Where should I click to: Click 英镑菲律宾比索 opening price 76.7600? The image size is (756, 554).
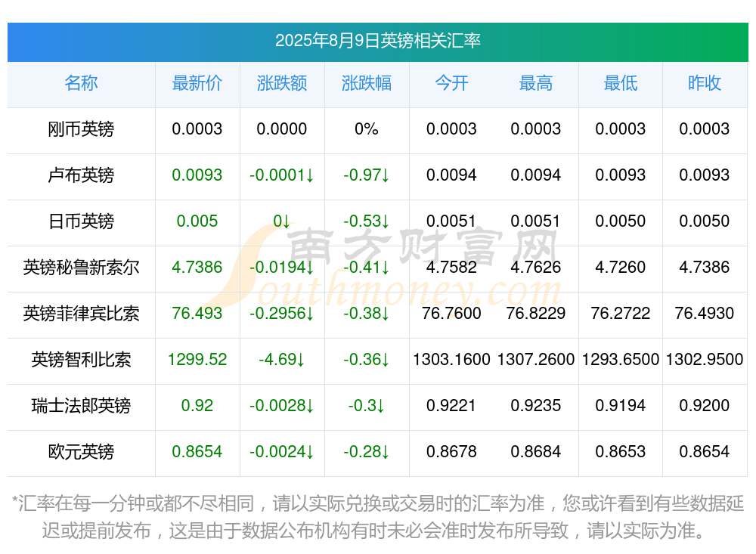451,314
